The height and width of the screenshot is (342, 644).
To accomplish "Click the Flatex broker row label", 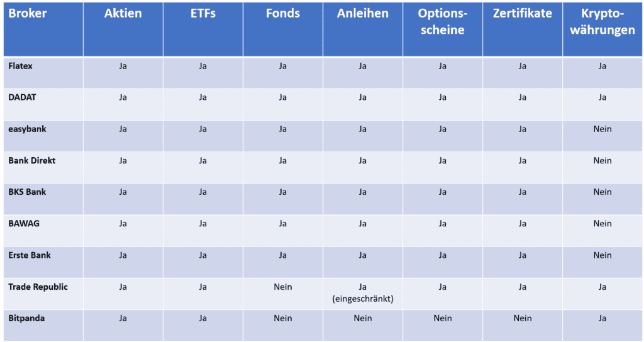I will [x=20, y=65].
